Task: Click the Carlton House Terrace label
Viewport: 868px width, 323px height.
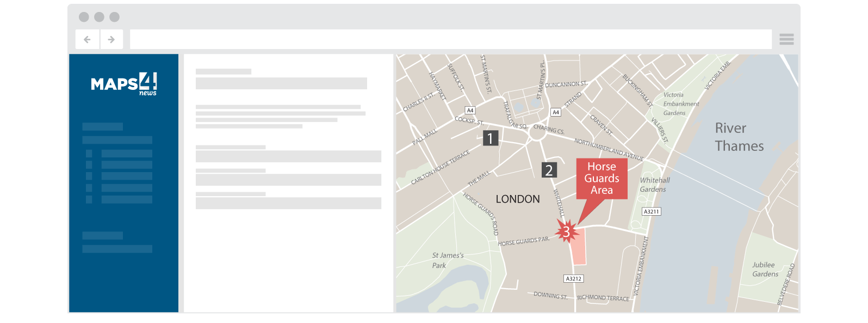Action: pyautogui.click(x=441, y=167)
